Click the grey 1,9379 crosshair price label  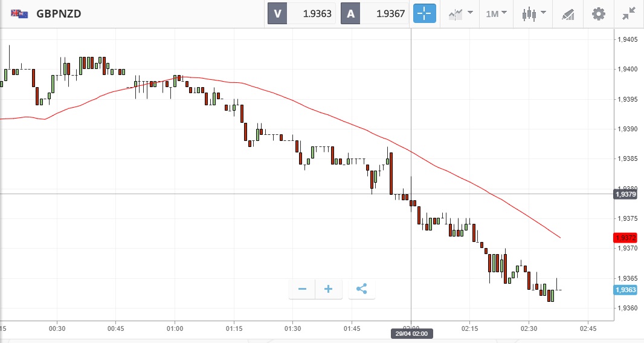tap(625, 194)
